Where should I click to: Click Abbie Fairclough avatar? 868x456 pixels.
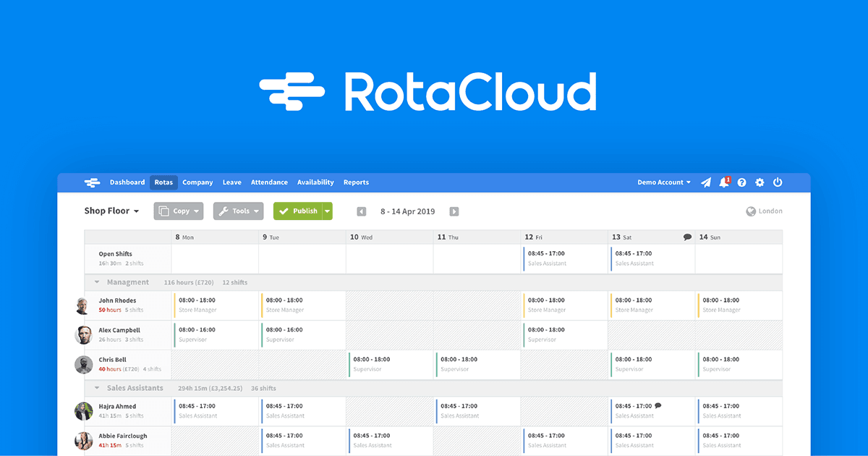tap(83, 441)
